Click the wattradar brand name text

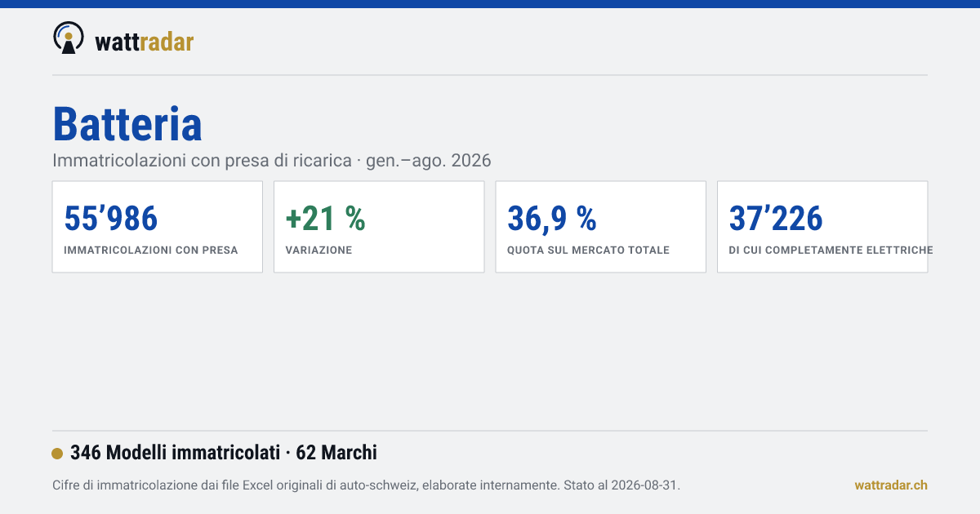pos(145,42)
